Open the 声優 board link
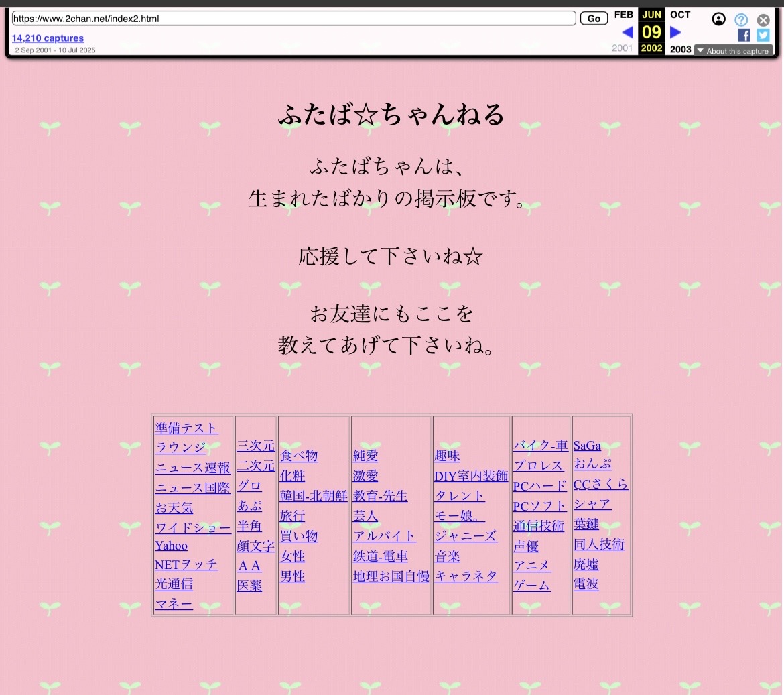Screen dimensions: 784x695 526,546
